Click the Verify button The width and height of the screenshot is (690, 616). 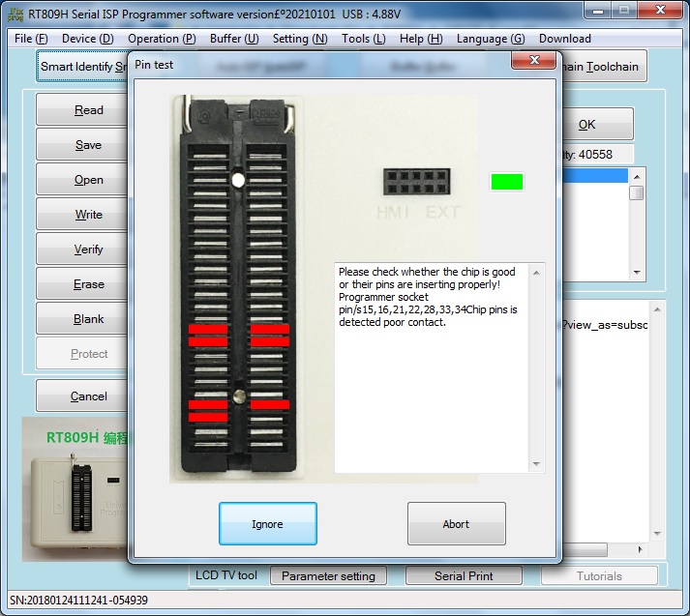click(82, 249)
